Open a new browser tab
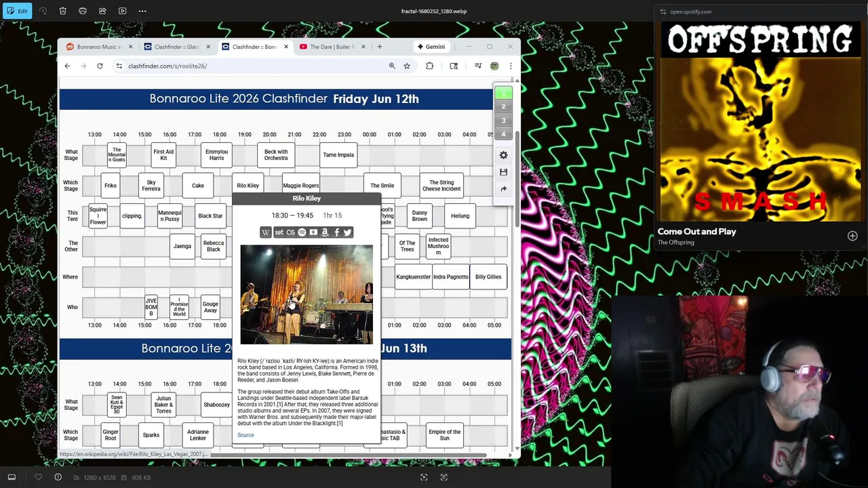This screenshot has width=868, height=488. point(380,47)
